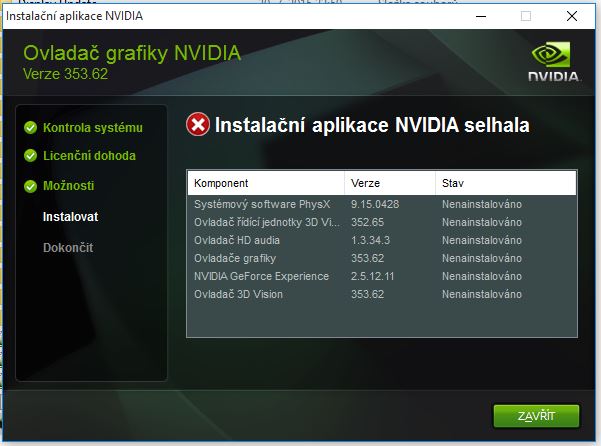This screenshot has width=601, height=446.
Task: Click the green check next to Kontrola systému
Action: (30, 128)
